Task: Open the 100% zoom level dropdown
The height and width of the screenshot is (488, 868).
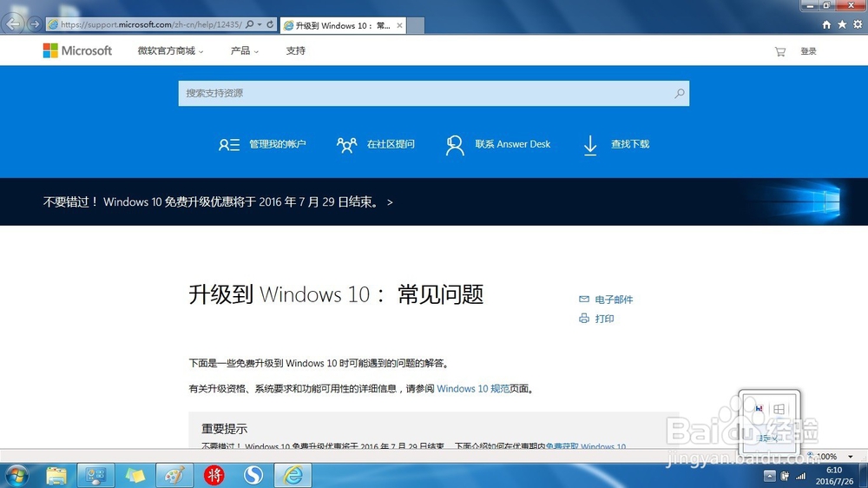Action: (x=851, y=457)
